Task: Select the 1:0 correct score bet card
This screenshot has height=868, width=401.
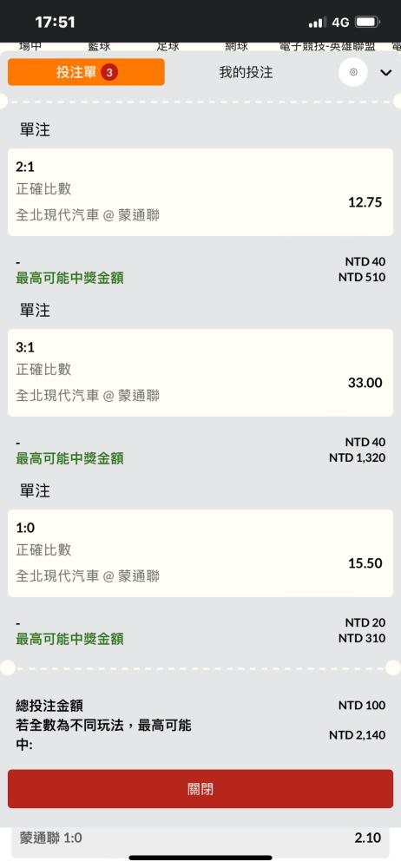Action: click(x=200, y=553)
